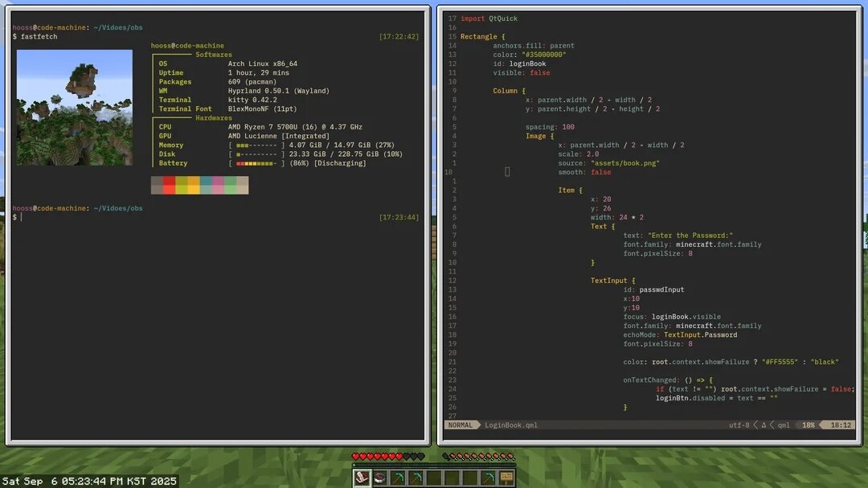Click the utf-8 encoding indicator
Screen dimensions: 868x488
739,425
